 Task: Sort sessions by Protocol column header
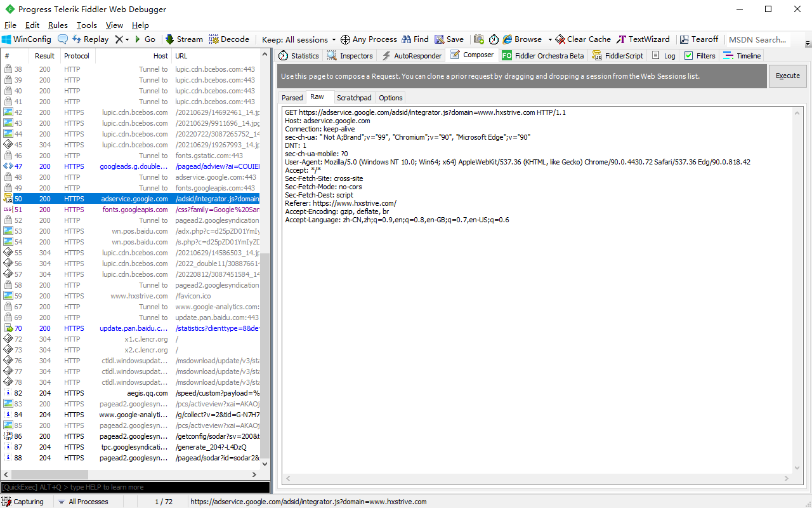[77, 56]
